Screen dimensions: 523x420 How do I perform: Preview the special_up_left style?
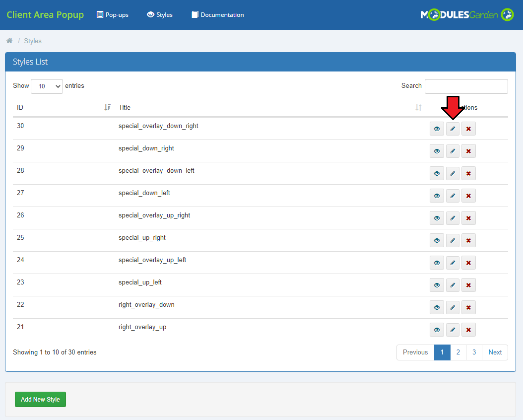point(437,285)
